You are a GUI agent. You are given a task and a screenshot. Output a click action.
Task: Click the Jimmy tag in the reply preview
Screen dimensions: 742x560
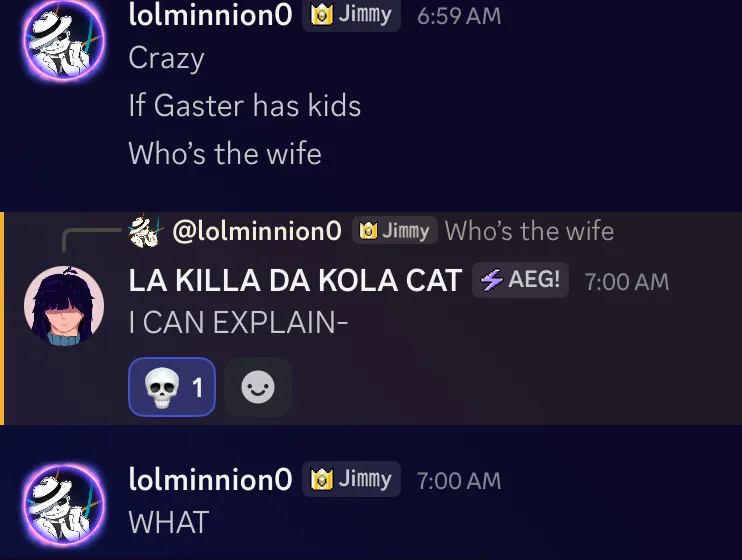coord(395,232)
